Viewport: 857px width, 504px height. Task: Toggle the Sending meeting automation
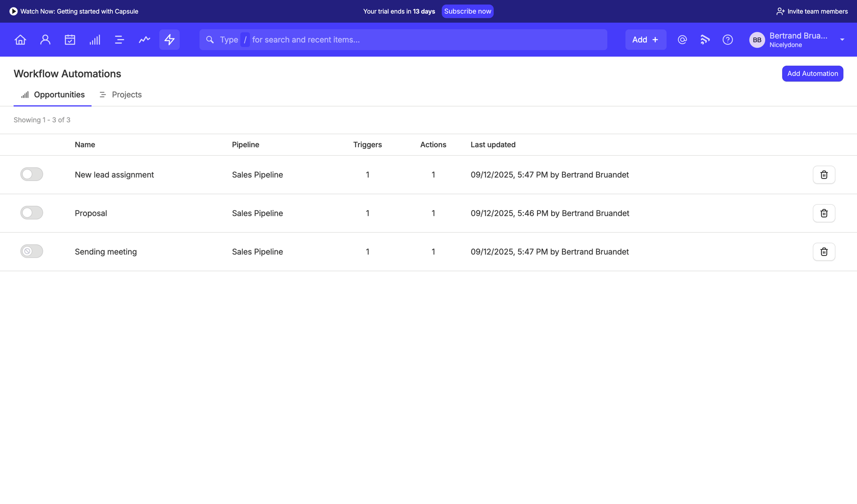tap(32, 251)
